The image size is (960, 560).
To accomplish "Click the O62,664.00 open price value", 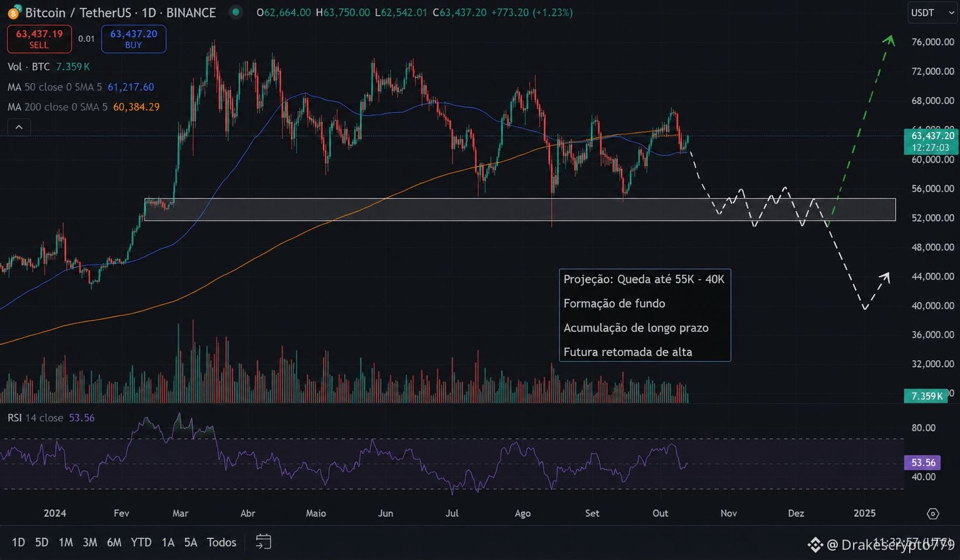I will point(284,12).
